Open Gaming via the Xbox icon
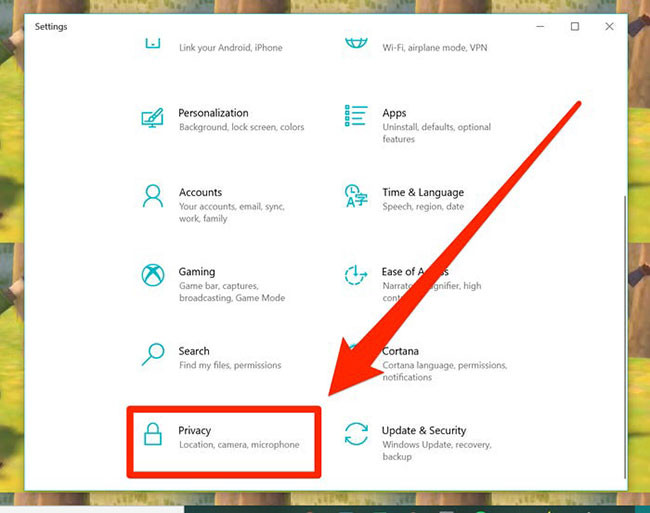The height and width of the screenshot is (513, 650). pyautogui.click(x=153, y=274)
